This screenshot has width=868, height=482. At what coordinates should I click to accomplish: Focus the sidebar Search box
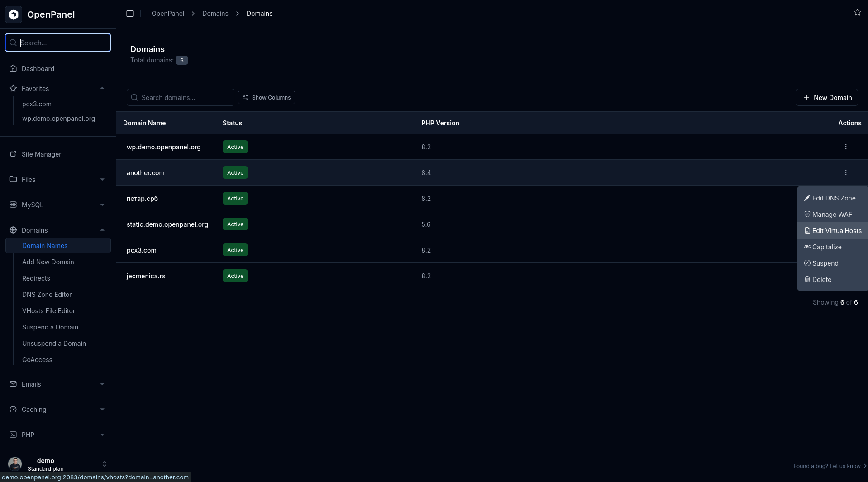(58, 43)
